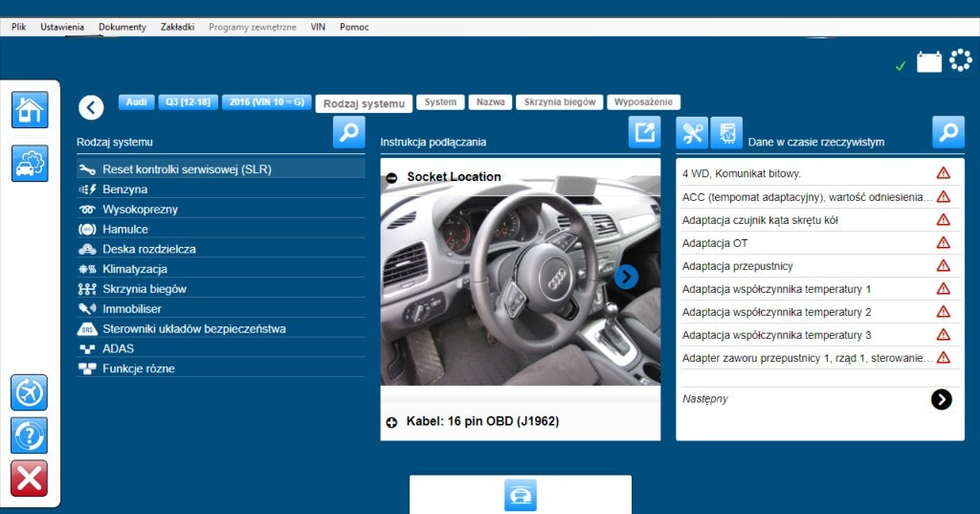Select the System tab
980x514 pixels.
[440, 101]
